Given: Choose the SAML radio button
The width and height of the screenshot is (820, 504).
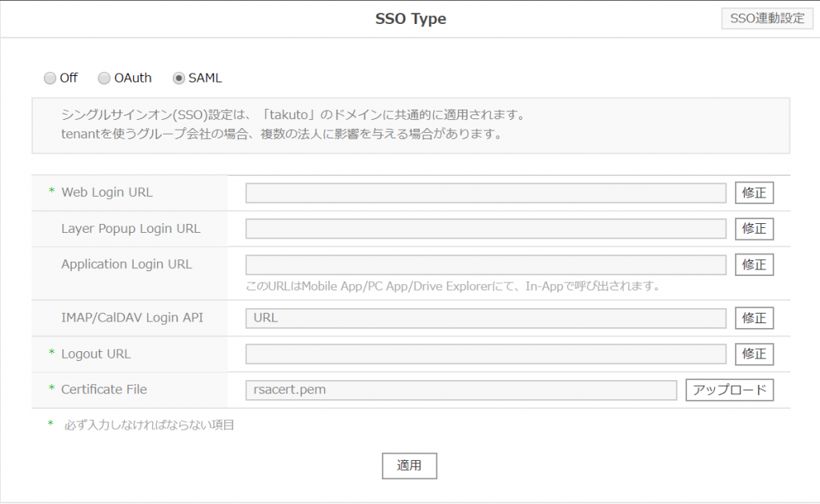Looking at the screenshot, I should point(179,78).
